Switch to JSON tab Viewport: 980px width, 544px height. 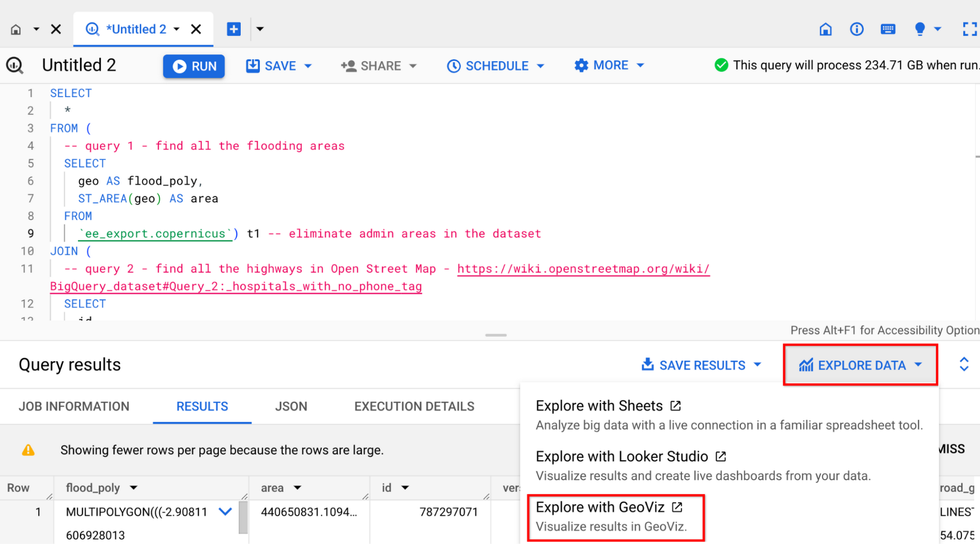coord(291,406)
